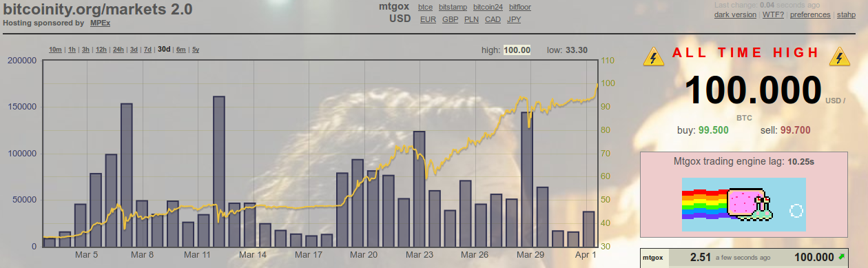
Task: Click the Mtgox trading engine lag text
Action: pyautogui.click(x=743, y=162)
